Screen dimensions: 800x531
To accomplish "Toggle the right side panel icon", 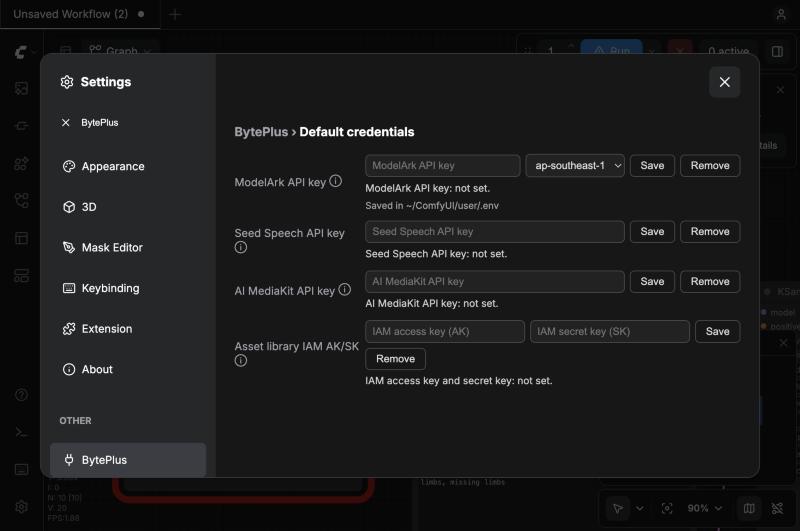I will click(x=777, y=52).
